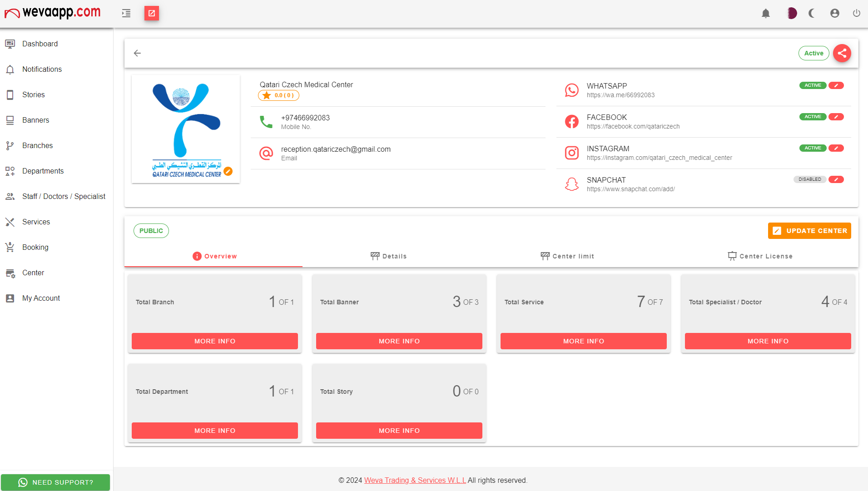
Task: Open Stories in the sidebar
Action: (x=56, y=94)
